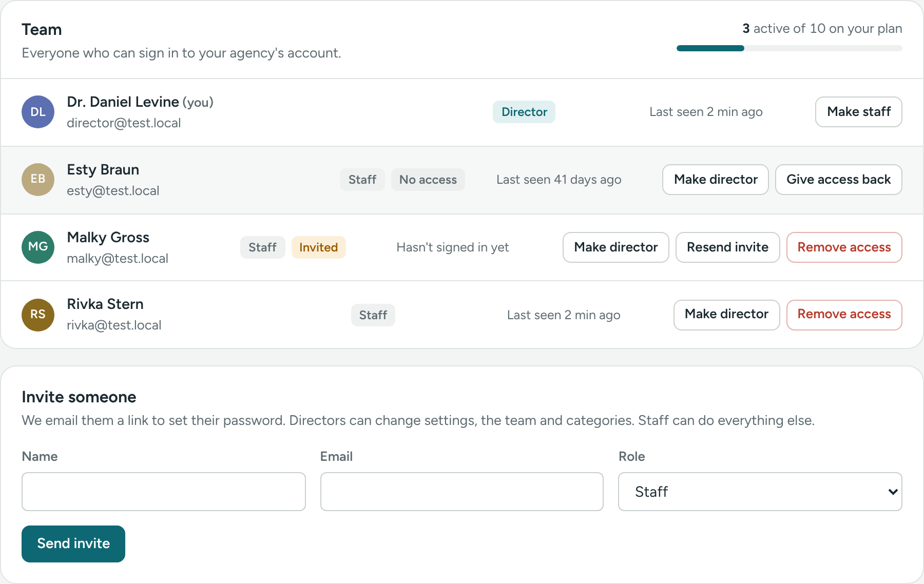This screenshot has width=924, height=584.
Task: Resend invite to Malky Gross
Action: 727,247
